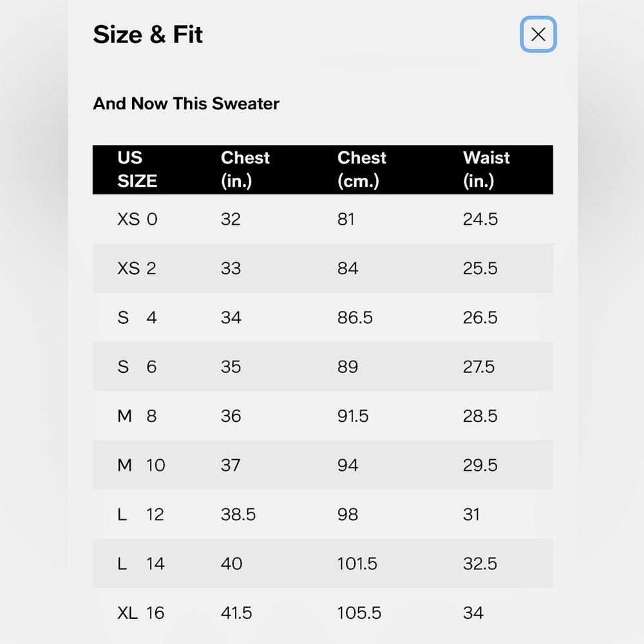Select the M 10 size row
The image size is (644, 644).
(323, 465)
